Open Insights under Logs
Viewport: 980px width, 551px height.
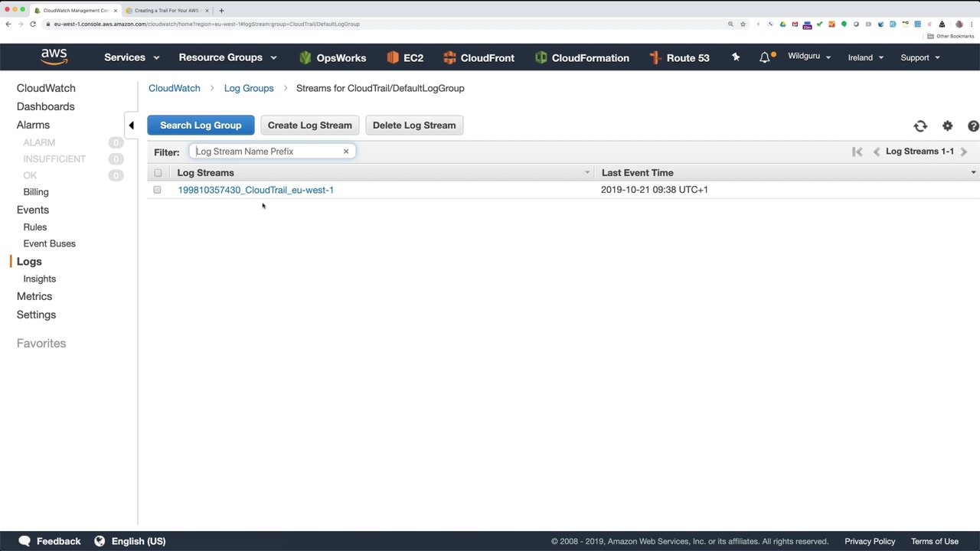point(40,279)
